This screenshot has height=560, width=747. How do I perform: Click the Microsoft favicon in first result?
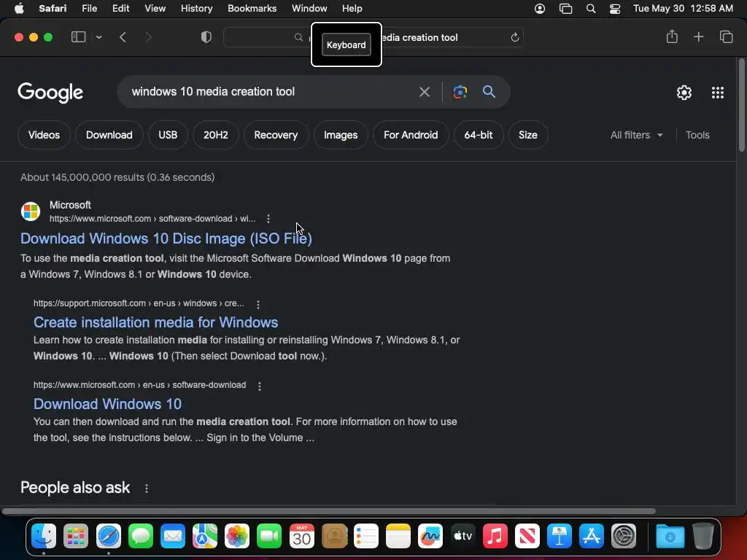point(31,211)
